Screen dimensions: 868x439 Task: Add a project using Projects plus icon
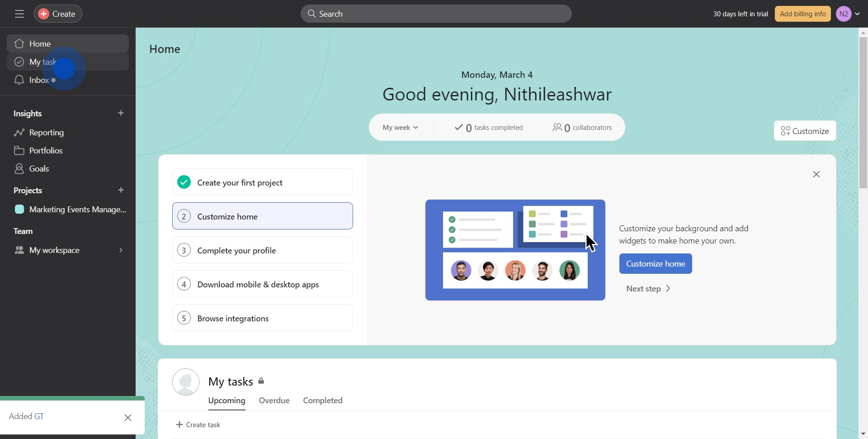tap(121, 190)
